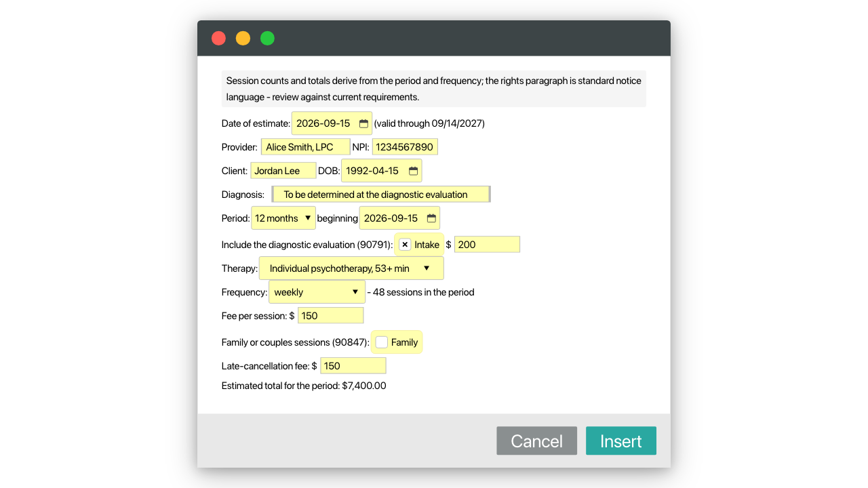Click the Date of estimate date value

tap(323, 123)
